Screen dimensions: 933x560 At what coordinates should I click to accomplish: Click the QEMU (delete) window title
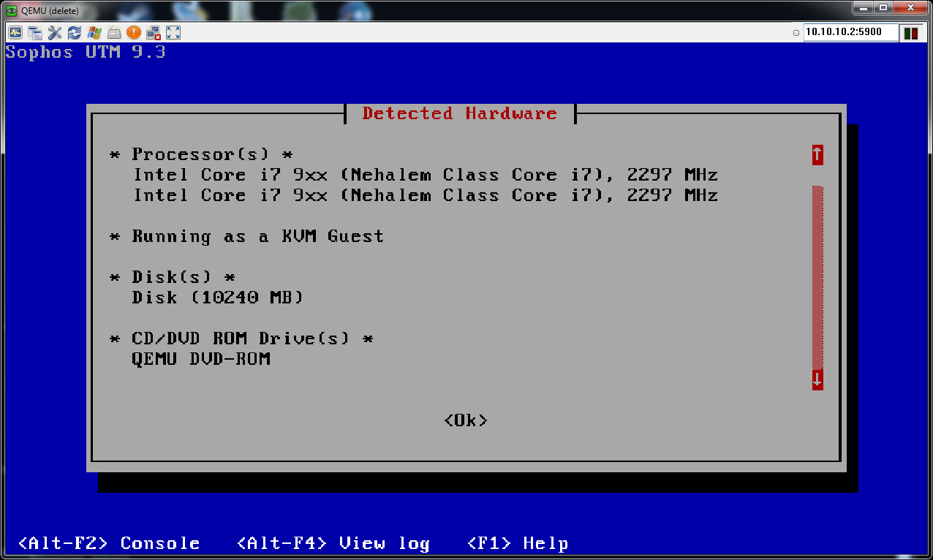(x=50, y=11)
